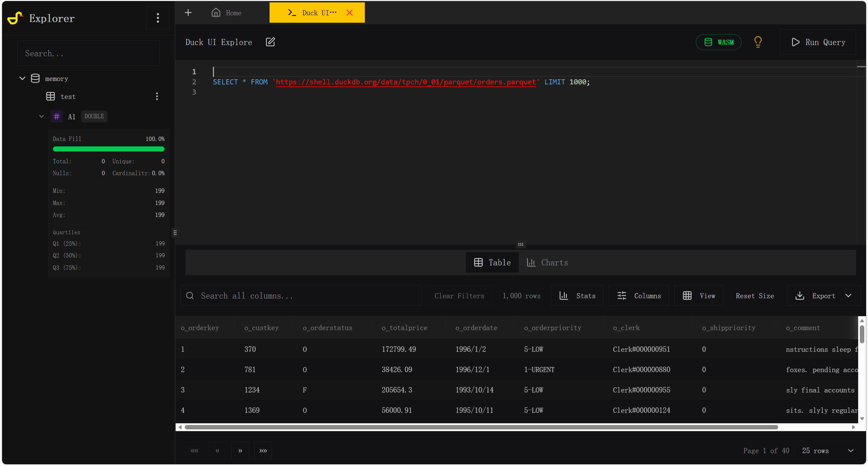Click the green Data Fill progress bar

108,149
